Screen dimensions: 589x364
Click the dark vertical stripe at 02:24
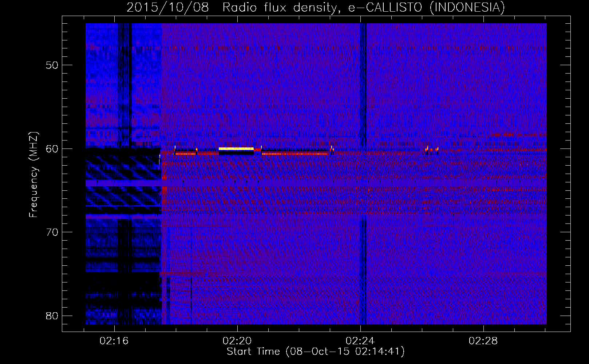point(363,174)
